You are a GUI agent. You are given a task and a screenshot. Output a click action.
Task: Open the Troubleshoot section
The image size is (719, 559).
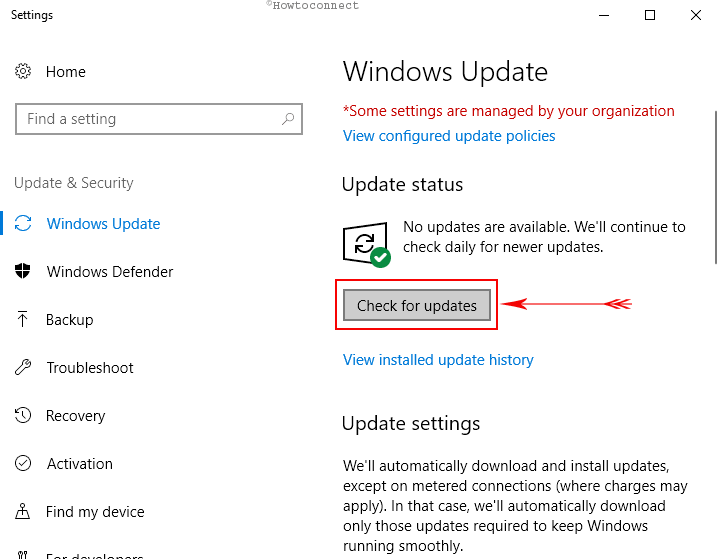pyautogui.click(x=90, y=367)
